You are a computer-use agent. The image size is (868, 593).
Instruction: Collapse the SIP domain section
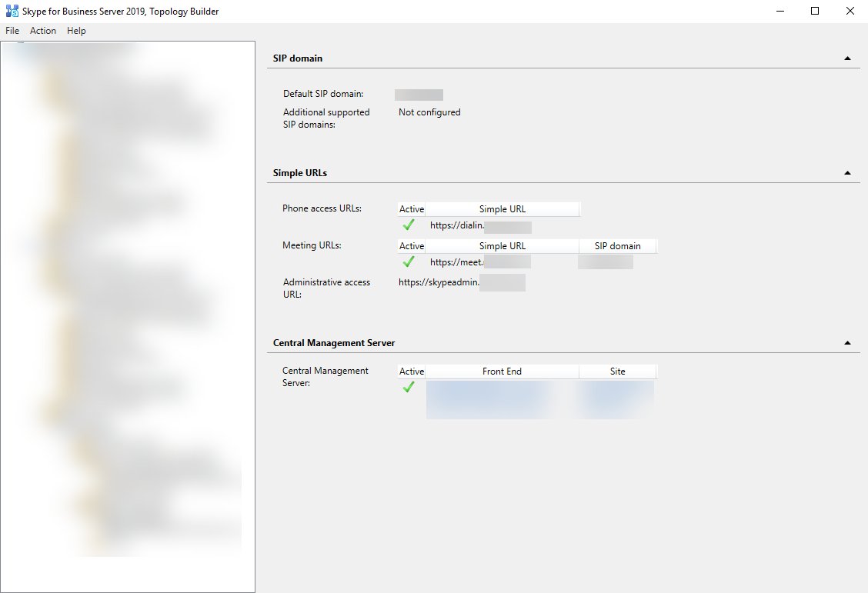847,56
